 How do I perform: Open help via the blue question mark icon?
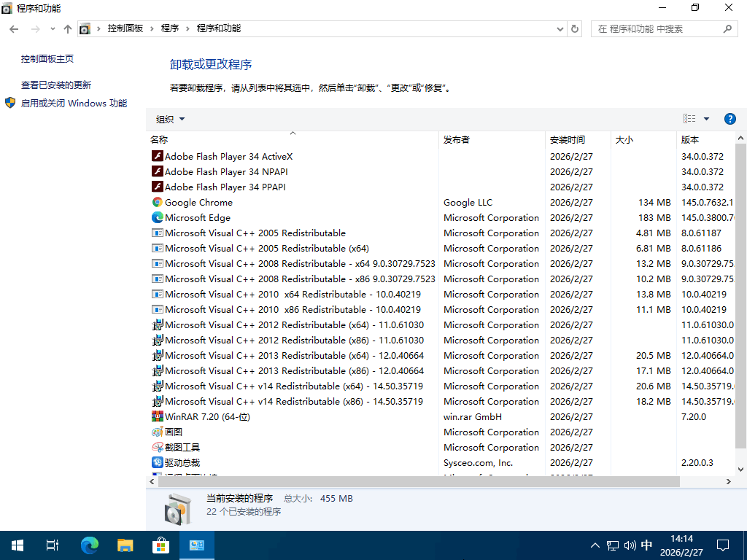(730, 118)
